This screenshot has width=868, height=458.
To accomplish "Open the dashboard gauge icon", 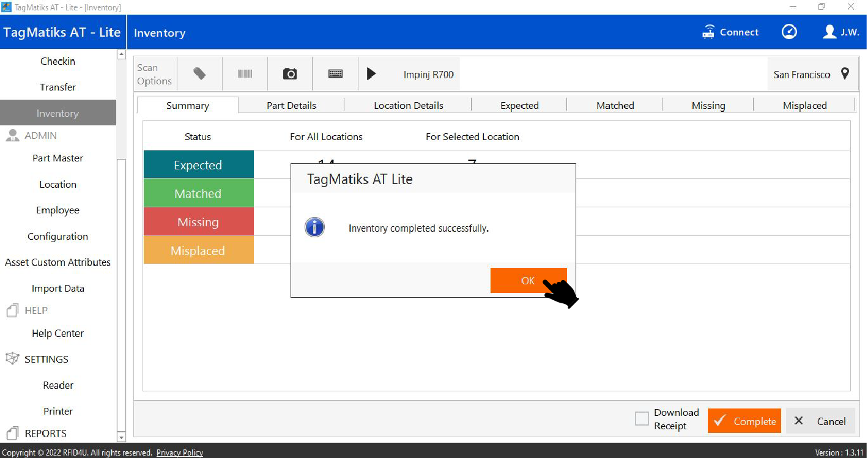I will coord(789,32).
